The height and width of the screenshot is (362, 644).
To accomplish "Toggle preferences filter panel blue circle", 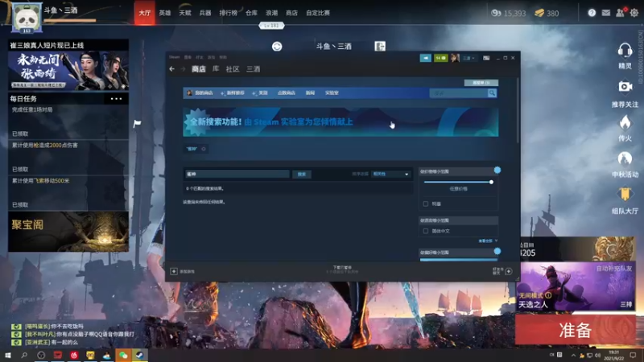I will click(497, 251).
